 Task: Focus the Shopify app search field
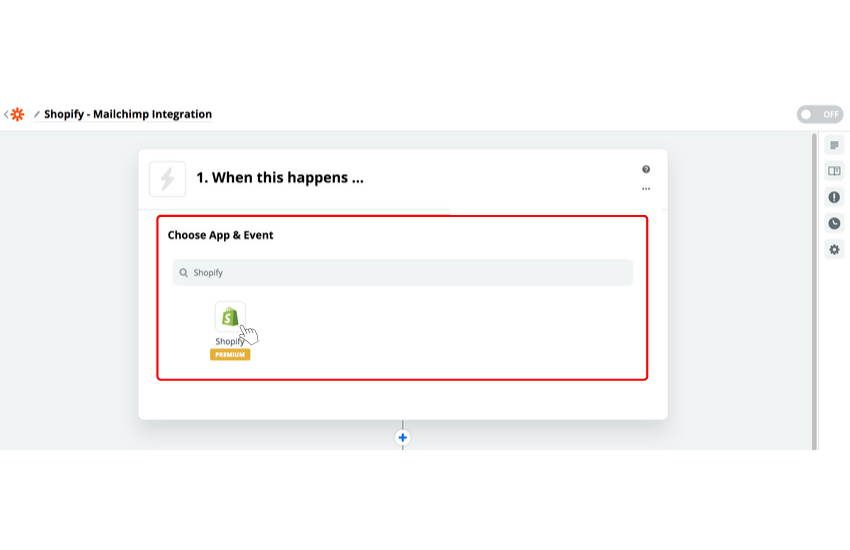point(403,273)
